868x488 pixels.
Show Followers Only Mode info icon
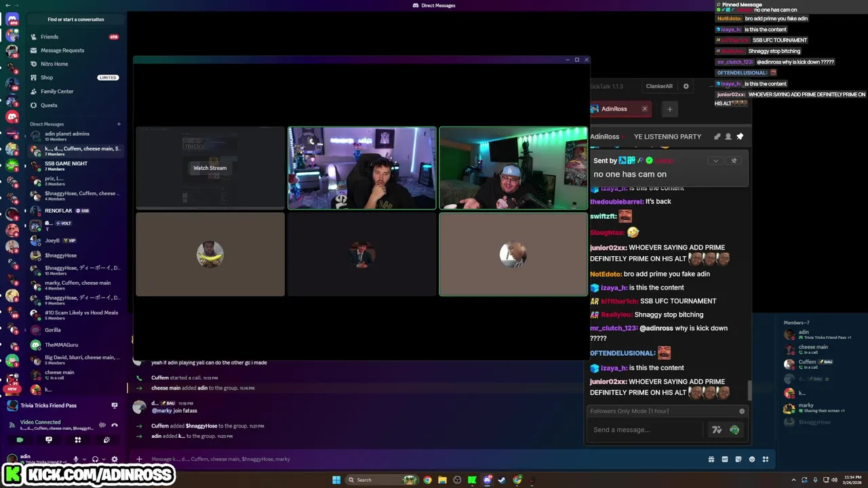pos(742,411)
